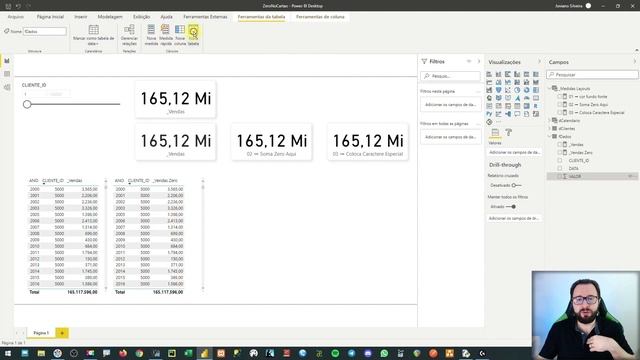Open the Windows Start menu
The height and width of the screenshot is (360, 640).
8,353
